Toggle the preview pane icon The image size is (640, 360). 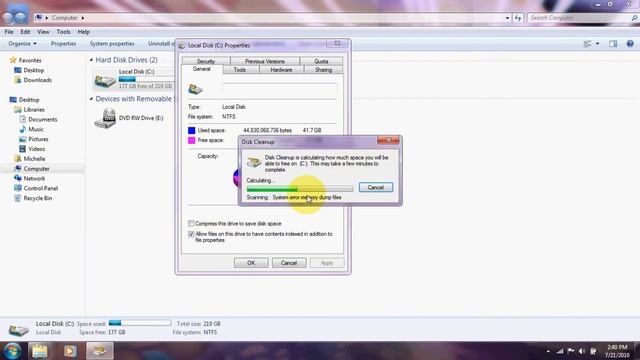[613, 44]
